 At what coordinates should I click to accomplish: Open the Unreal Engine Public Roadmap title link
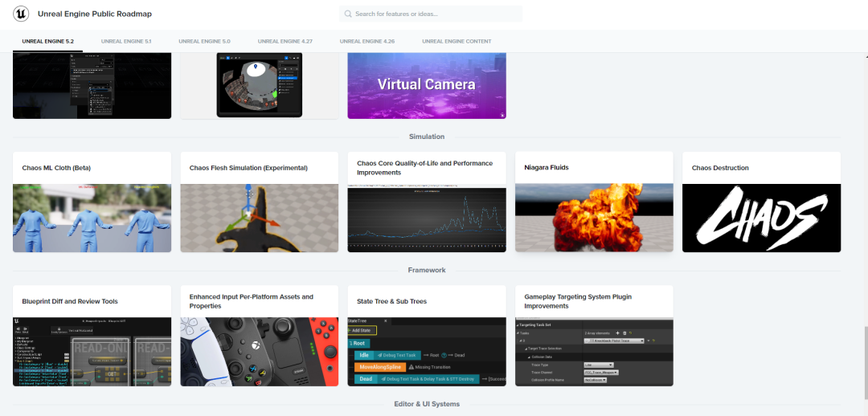(x=95, y=14)
